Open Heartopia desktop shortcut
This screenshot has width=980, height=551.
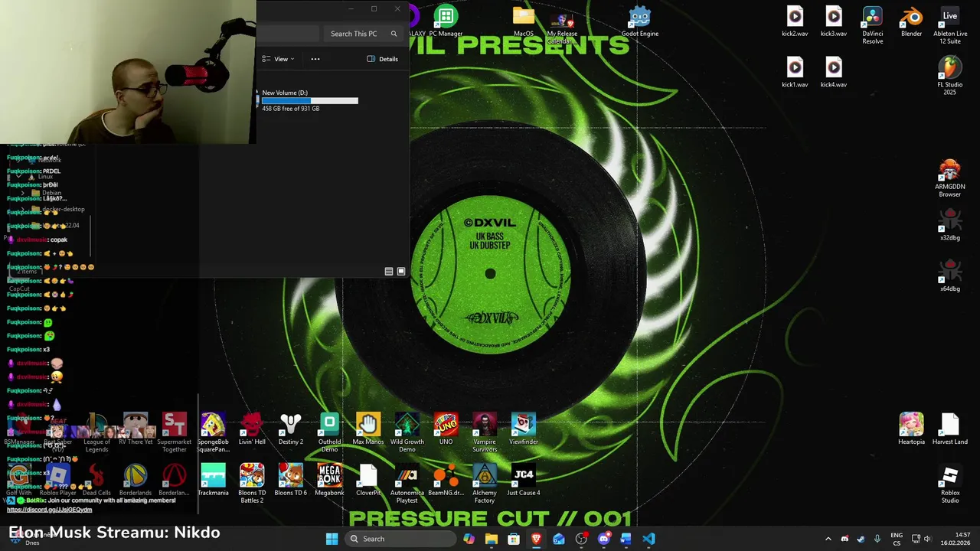click(x=911, y=429)
